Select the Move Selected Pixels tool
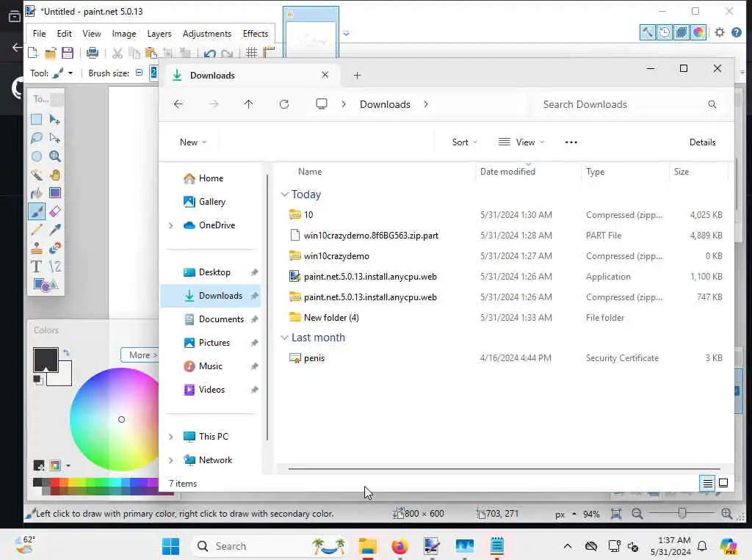Screen dimensions: 752x560 point(54,120)
